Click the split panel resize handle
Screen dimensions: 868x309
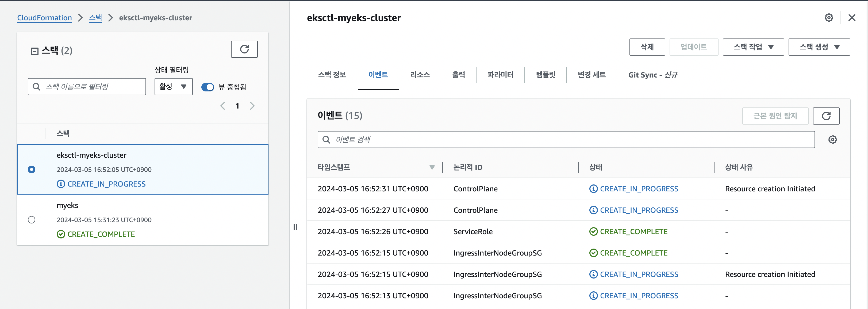(x=295, y=227)
